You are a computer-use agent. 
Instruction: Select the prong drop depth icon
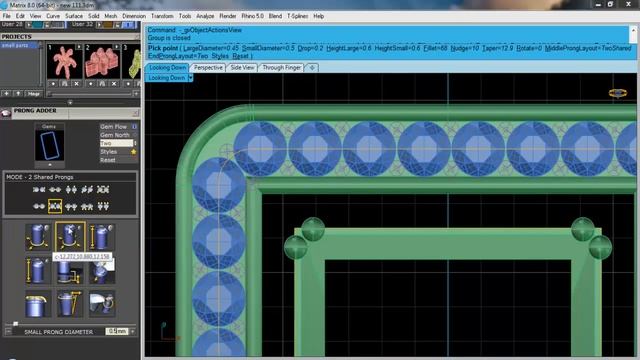coord(69,272)
